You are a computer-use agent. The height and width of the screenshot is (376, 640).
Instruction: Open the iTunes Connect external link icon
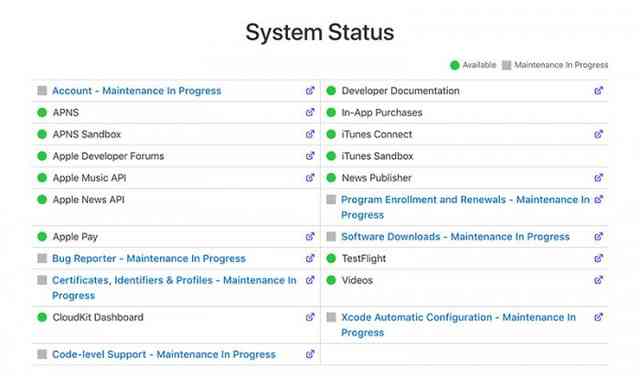598,134
